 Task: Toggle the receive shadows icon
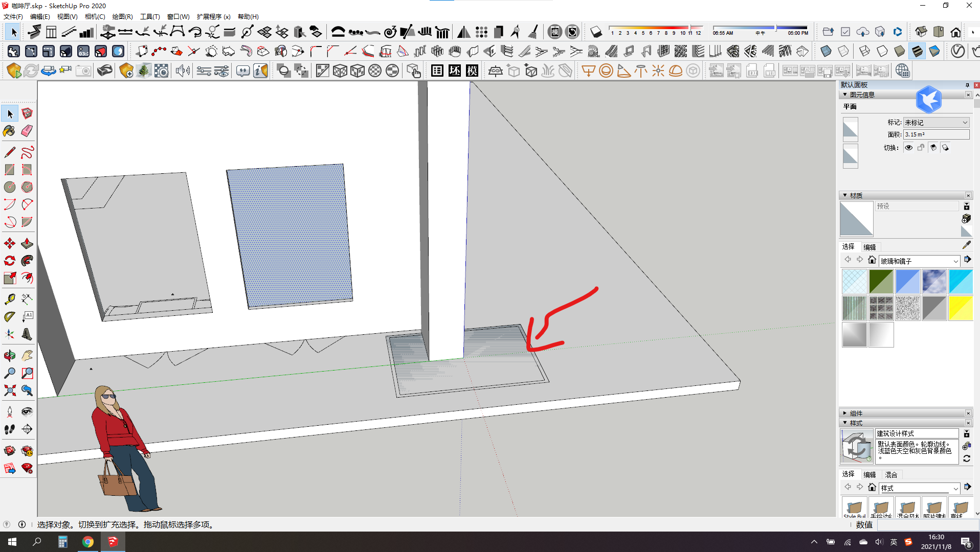point(933,148)
